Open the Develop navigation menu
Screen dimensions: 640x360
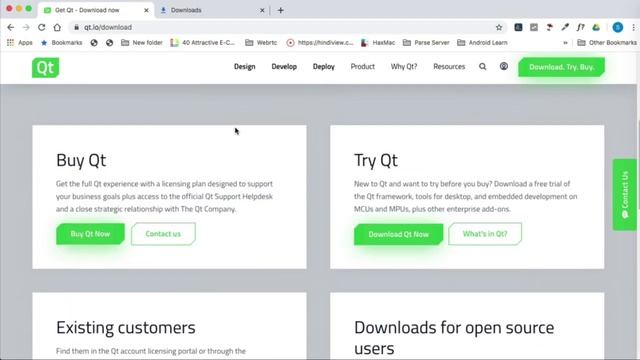[x=284, y=67]
